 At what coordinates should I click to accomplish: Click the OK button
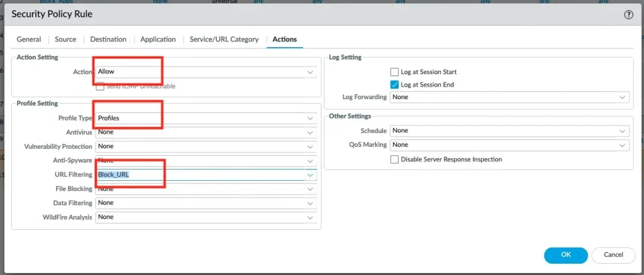(x=565, y=255)
